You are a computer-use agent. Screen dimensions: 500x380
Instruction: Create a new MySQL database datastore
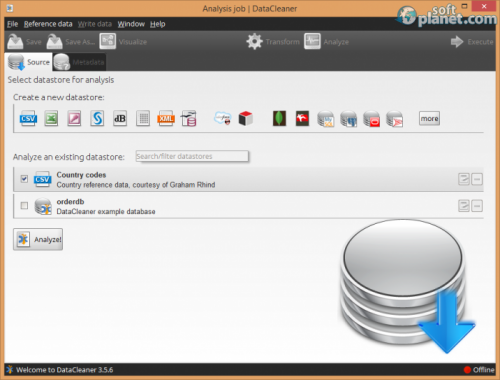(x=326, y=119)
